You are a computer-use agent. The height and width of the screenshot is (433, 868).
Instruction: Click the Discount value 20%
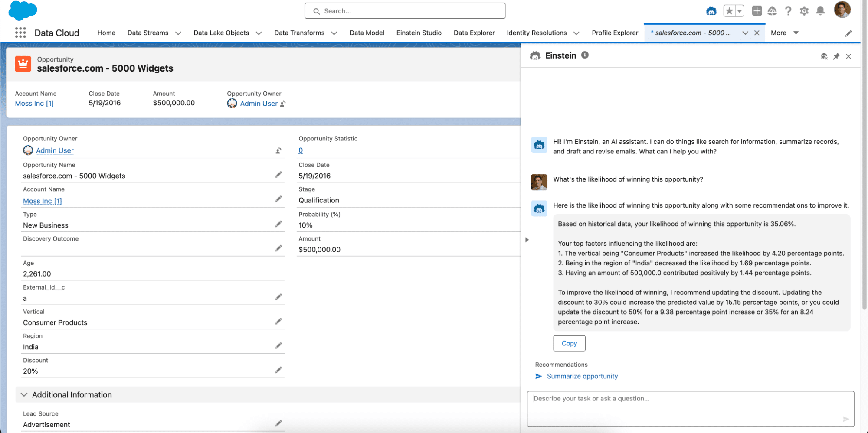[x=30, y=371]
